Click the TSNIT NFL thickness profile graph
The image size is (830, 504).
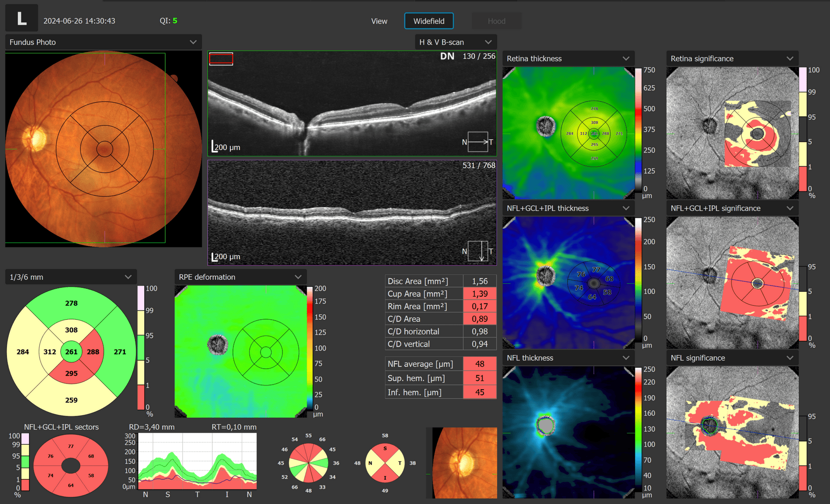(x=197, y=461)
